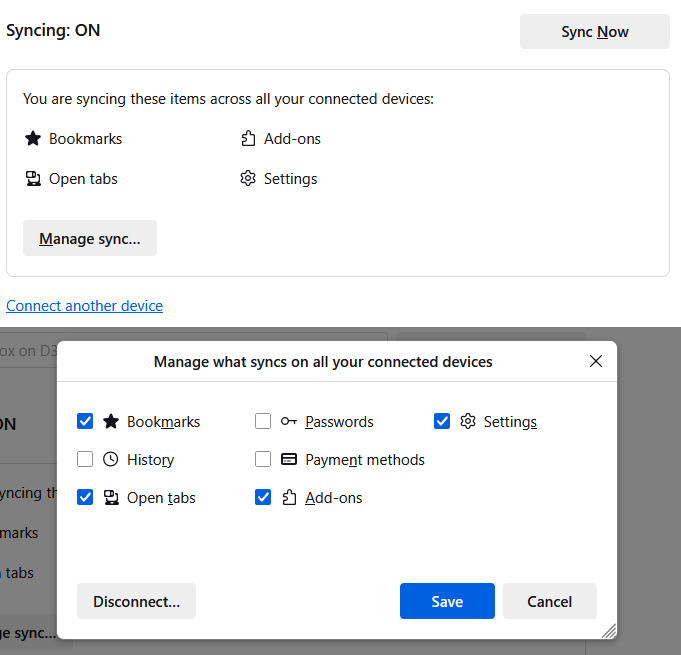Click the Payment methods card icon
This screenshot has height=655, width=681.
click(289, 460)
